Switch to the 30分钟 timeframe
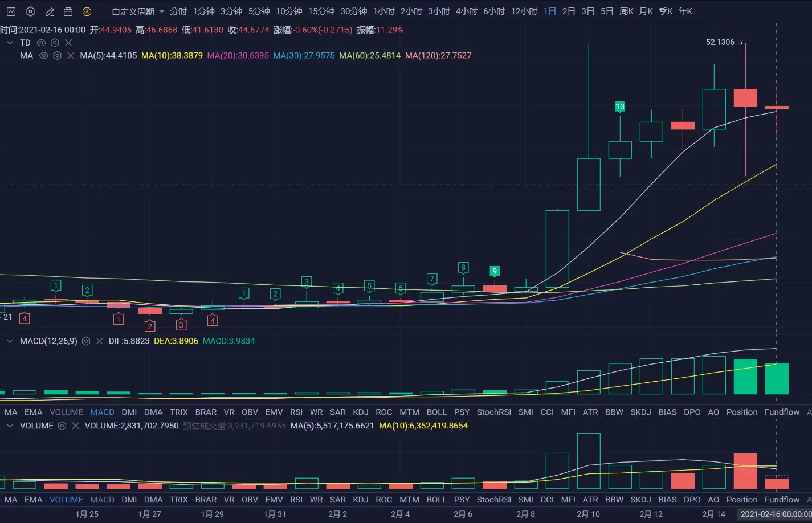 pos(354,11)
